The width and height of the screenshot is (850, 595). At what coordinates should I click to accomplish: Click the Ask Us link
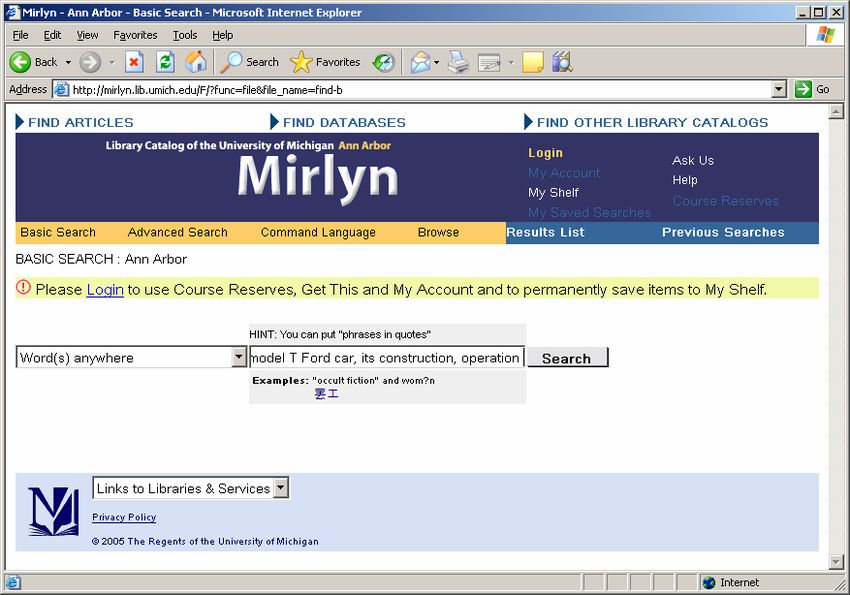(693, 160)
